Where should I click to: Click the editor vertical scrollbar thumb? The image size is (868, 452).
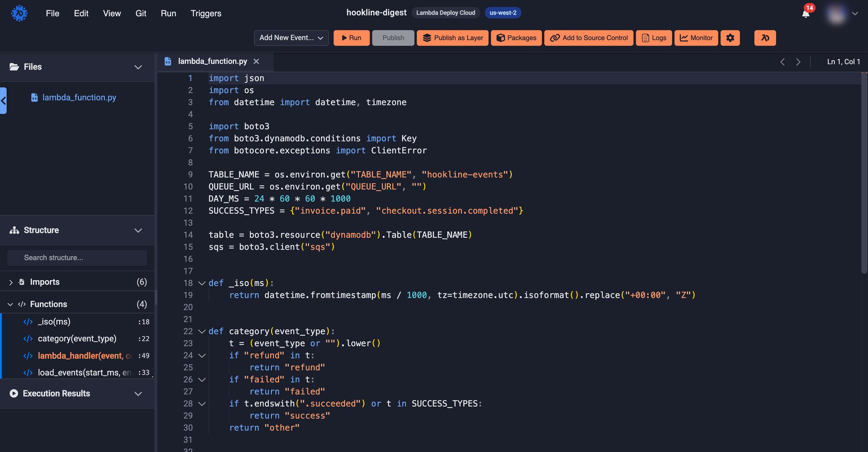coord(864,173)
